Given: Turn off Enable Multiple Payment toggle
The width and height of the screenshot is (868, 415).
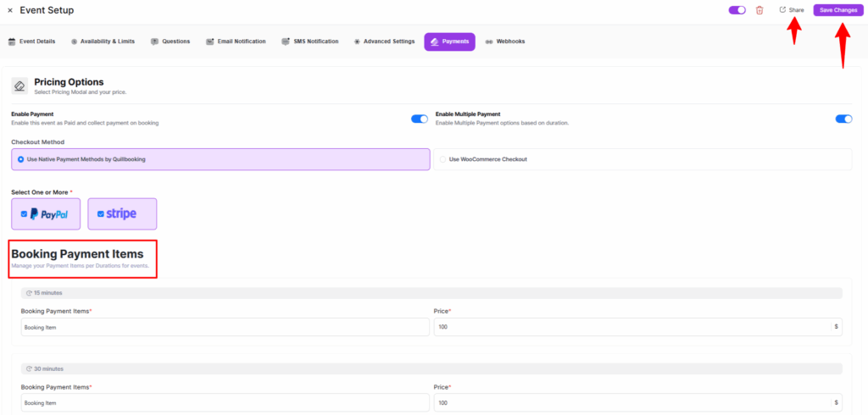Looking at the screenshot, I should (843, 119).
